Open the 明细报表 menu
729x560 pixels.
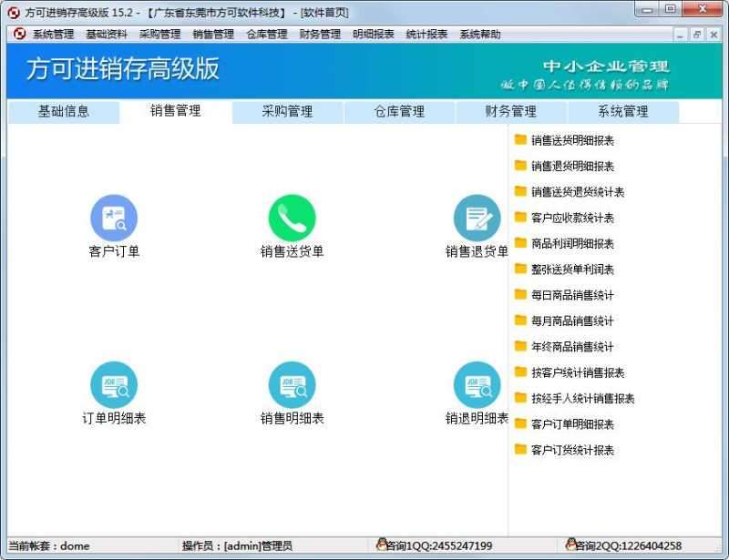coord(371,35)
